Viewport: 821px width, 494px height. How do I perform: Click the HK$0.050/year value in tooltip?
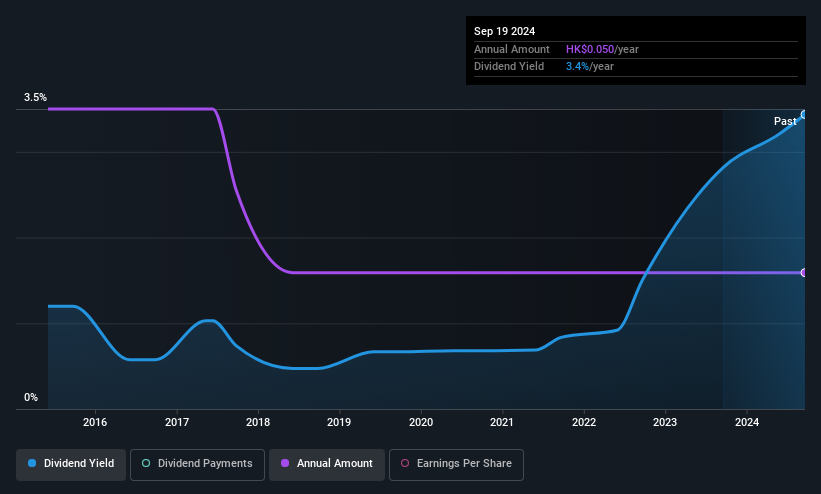(602, 49)
